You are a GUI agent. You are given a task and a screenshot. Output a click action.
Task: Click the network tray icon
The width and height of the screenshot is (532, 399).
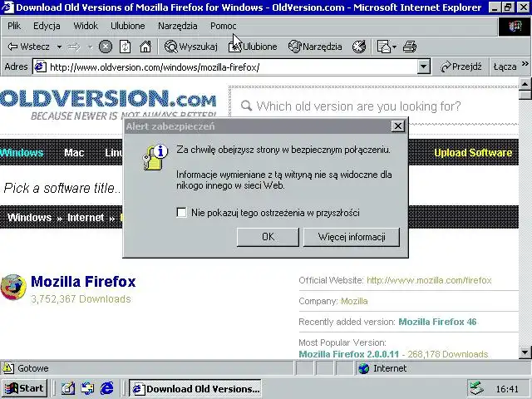pos(477,388)
